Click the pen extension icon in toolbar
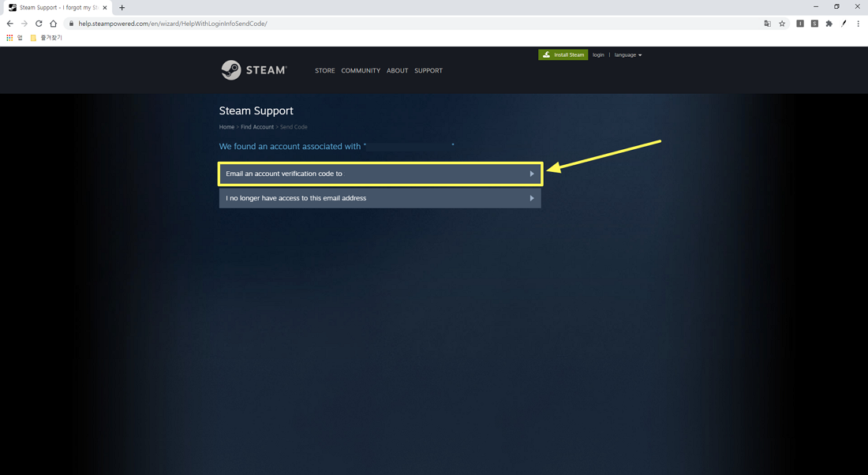The width and height of the screenshot is (868, 475). 844,23
